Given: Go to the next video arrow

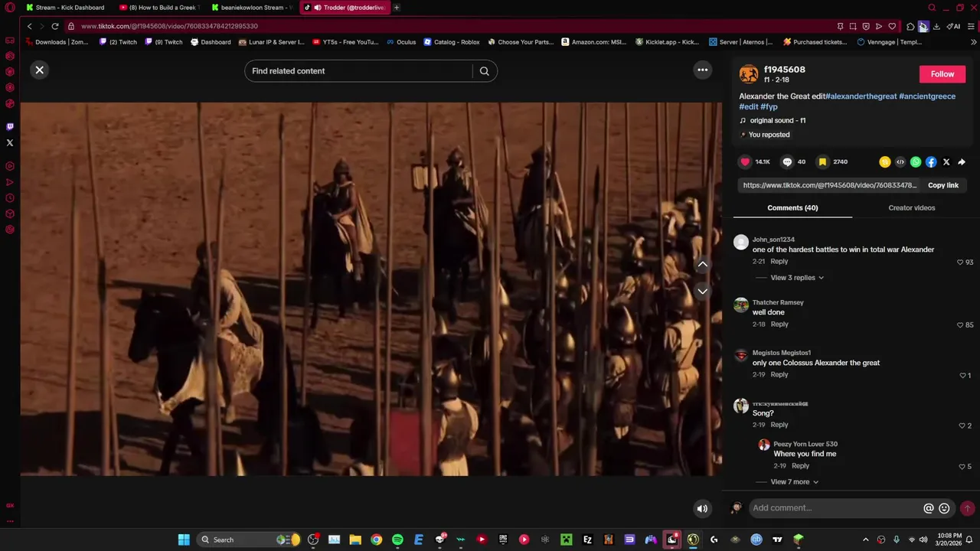Looking at the screenshot, I should pyautogui.click(x=702, y=292).
